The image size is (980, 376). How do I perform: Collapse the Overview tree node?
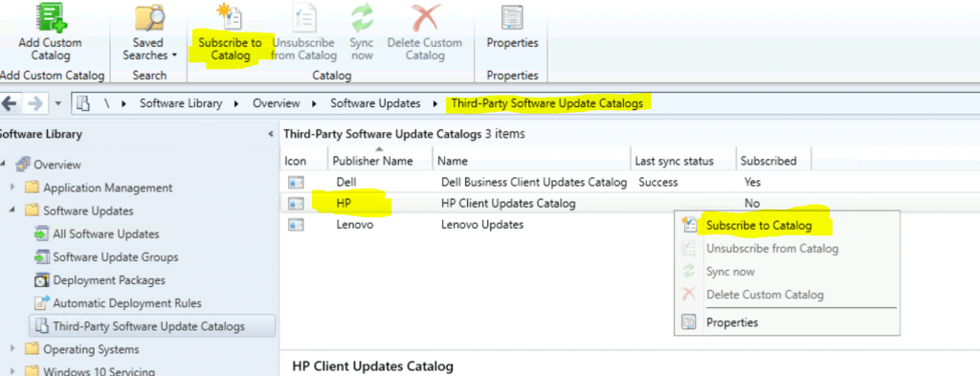tap(3, 165)
